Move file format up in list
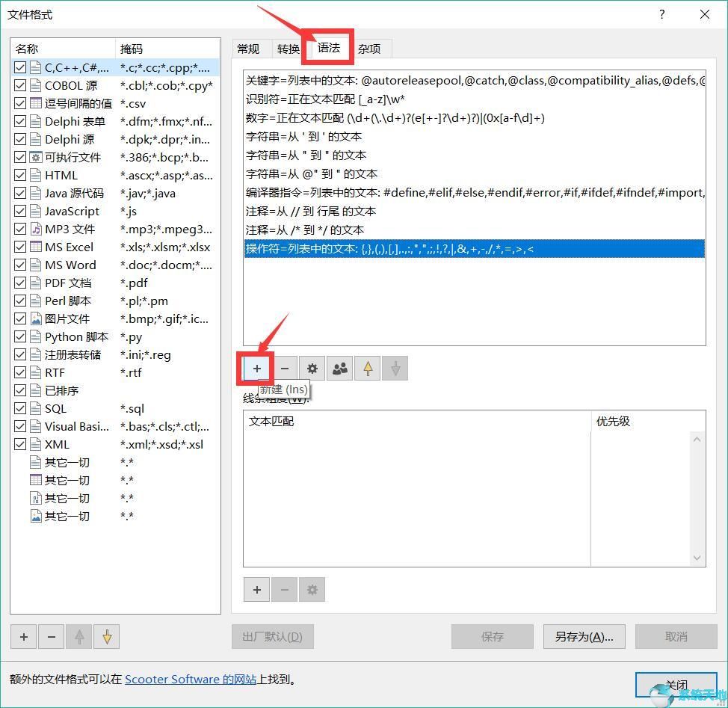The width and height of the screenshot is (728, 708). pyautogui.click(x=79, y=636)
